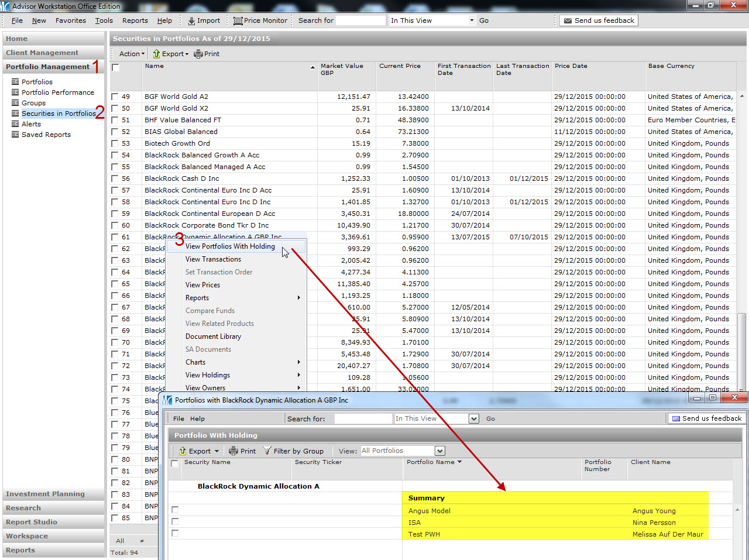The image size is (749, 560).
Task: Click the Export icon in Portfolio With Holding toolbar
Action: (183, 451)
